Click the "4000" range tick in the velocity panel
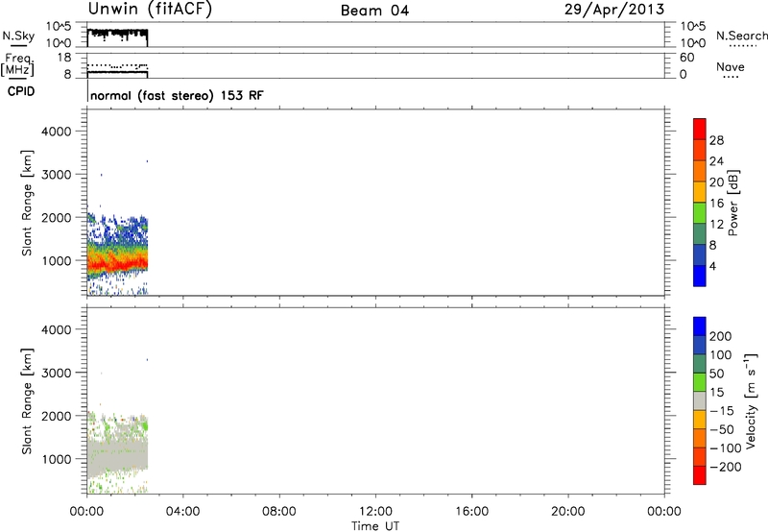 pyautogui.click(x=57, y=329)
